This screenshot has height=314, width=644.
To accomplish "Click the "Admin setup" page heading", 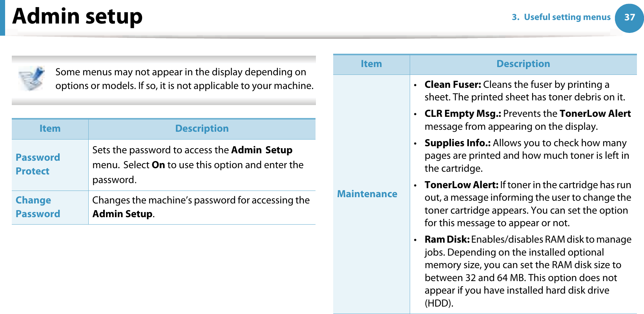I will coord(78,16).
